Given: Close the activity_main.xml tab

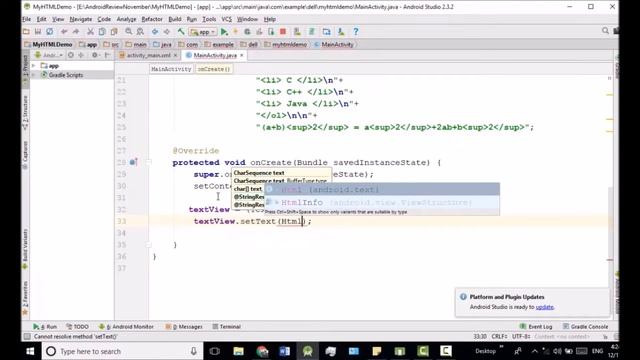Looking at the screenshot, I should click(176, 55).
